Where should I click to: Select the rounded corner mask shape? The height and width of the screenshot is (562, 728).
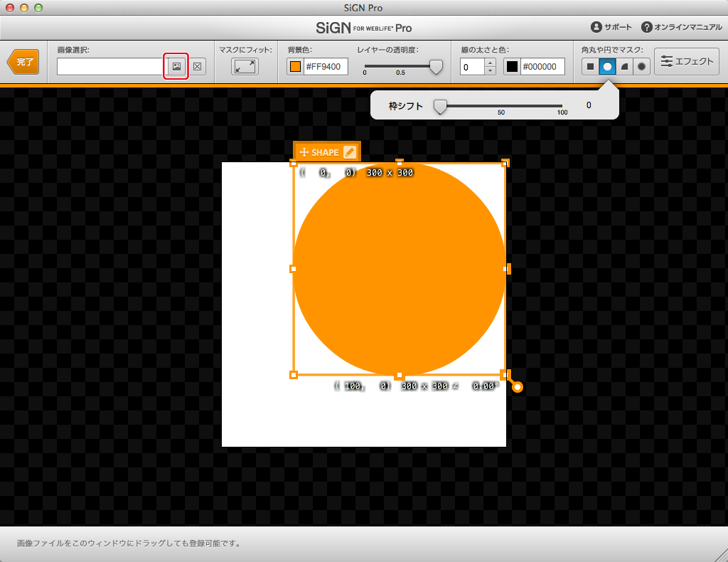coord(624,66)
